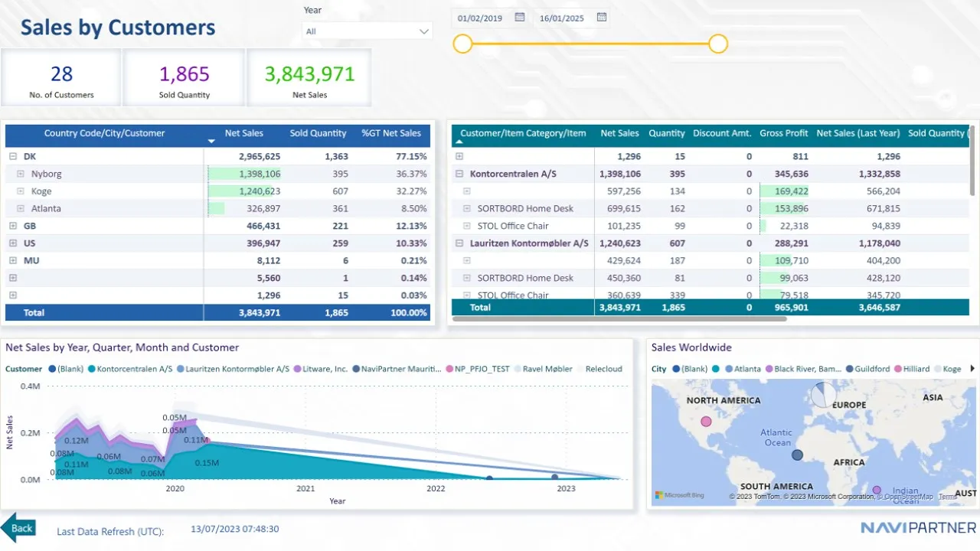
Task: Select Kontorcentralen A/S in the customer legend
Action: click(129, 369)
